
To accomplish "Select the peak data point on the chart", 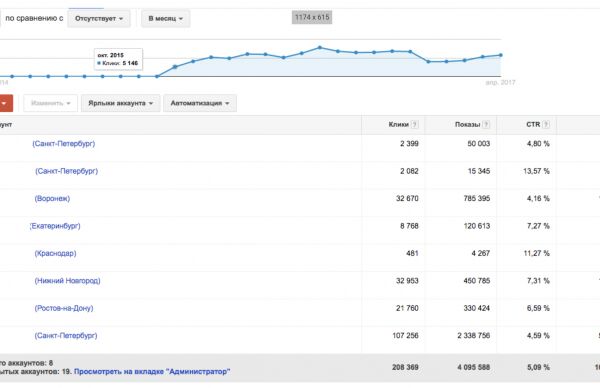I will [320, 48].
